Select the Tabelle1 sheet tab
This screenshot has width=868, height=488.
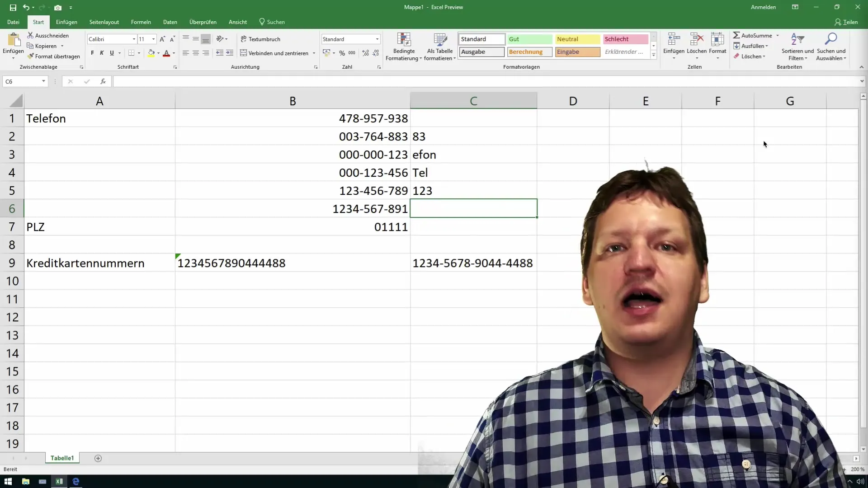(62, 458)
